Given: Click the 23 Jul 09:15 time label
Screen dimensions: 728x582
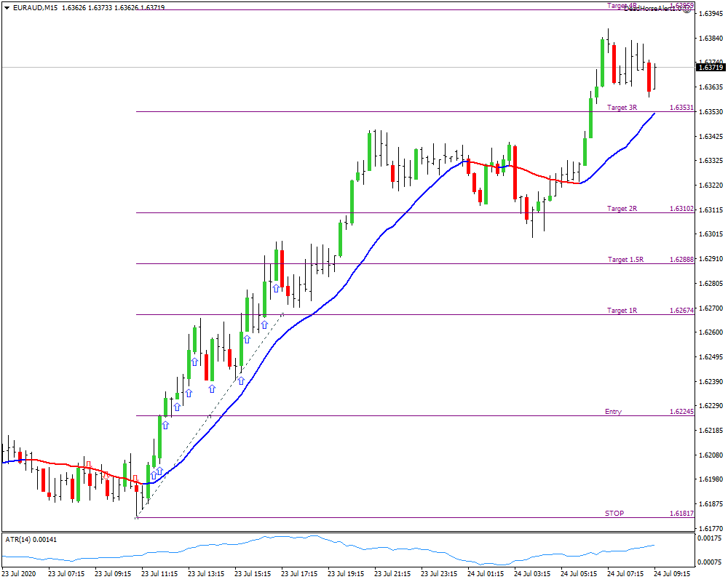Looking at the screenshot, I should (x=113, y=574).
